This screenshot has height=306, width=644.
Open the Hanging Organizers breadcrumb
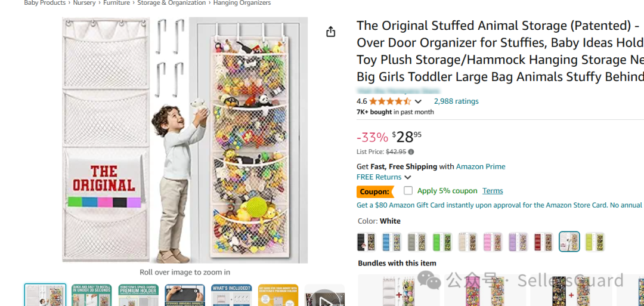[x=241, y=3]
